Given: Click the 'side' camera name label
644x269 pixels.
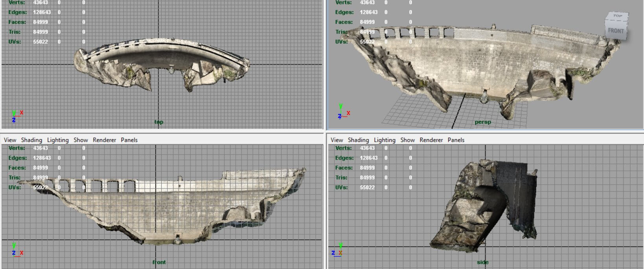Looking at the screenshot, I should (x=482, y=262).
